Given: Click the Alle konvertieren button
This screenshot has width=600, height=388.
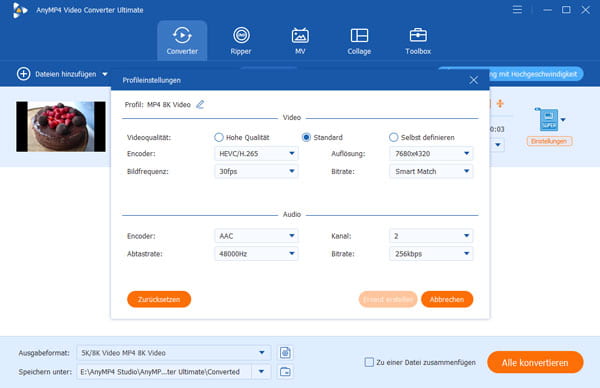Looking at the screenshot, I should (x=535, y=362).
